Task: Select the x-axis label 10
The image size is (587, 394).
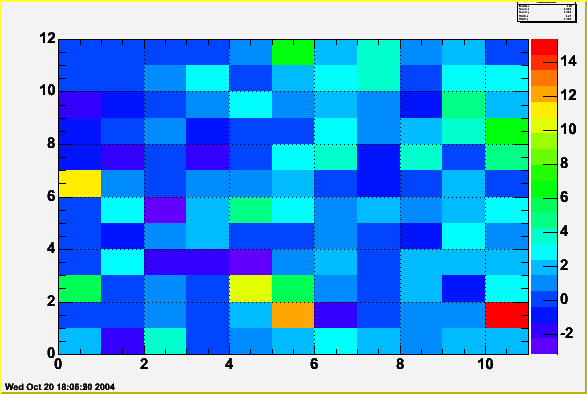Action: (x=485, y=364)
